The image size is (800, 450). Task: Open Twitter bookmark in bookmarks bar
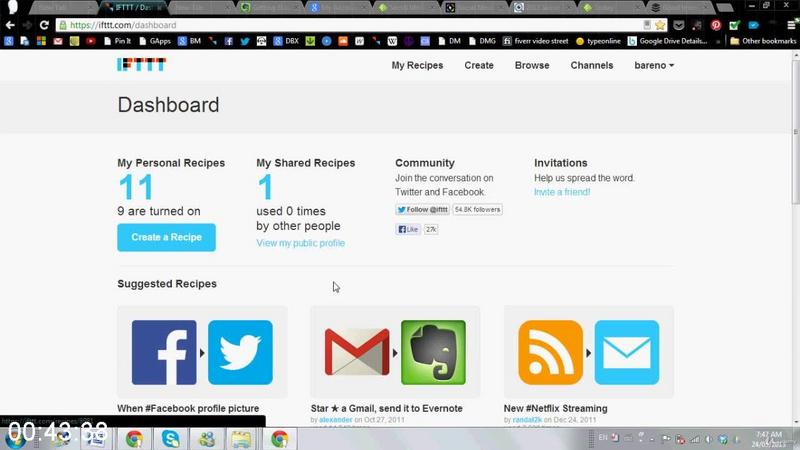pos(245,41)
